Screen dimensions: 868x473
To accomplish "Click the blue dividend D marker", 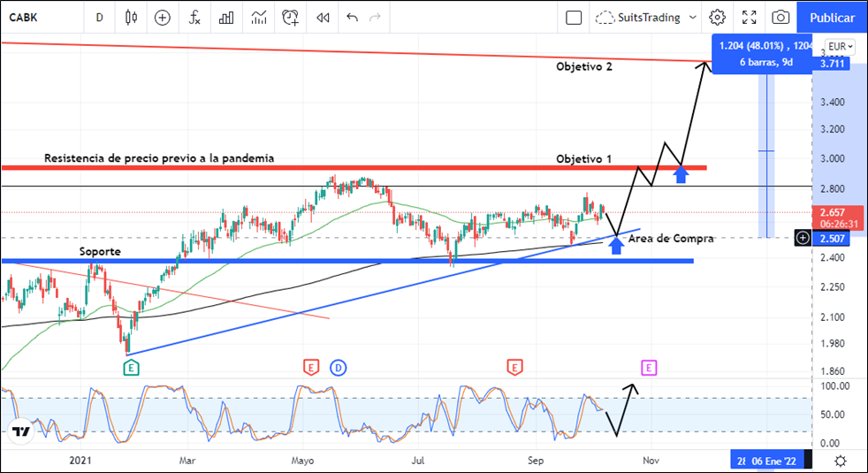I will point(338,366).
